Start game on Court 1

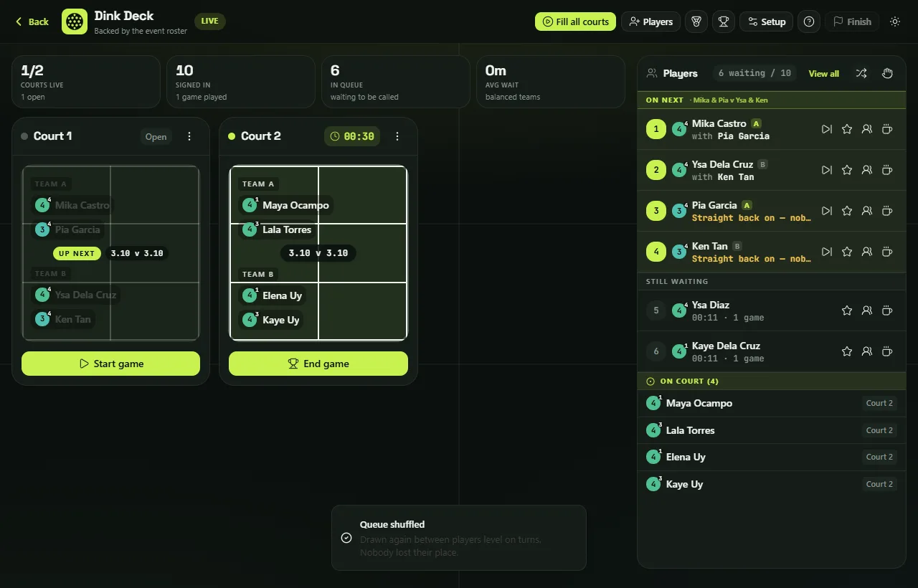coord(110,364)
